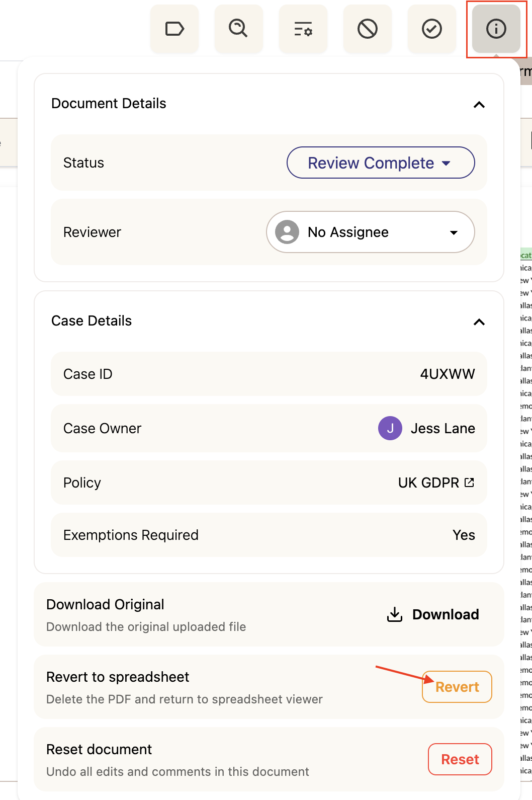Select the Case ID value 4UXWW

tap(448, 374)
